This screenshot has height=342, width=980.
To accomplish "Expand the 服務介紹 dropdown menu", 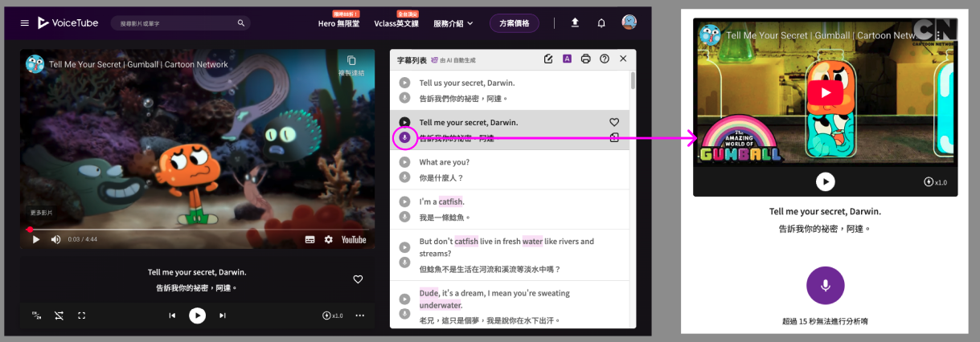I will (x=453, y=23).
